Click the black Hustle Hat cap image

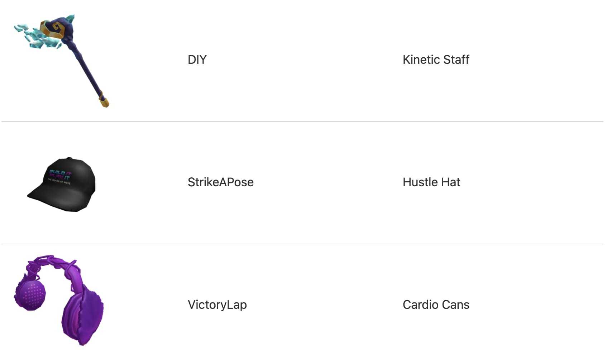[x=62, y=184]
